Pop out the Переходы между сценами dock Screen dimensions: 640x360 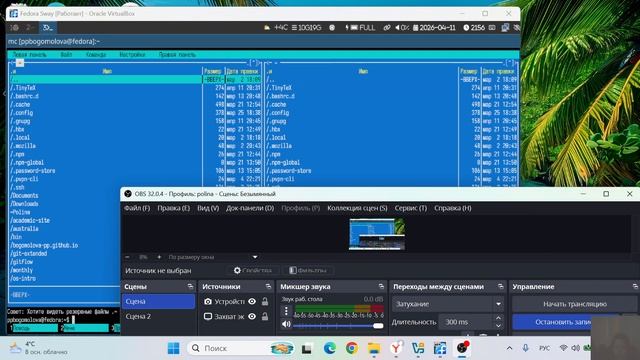pos(501,287)
